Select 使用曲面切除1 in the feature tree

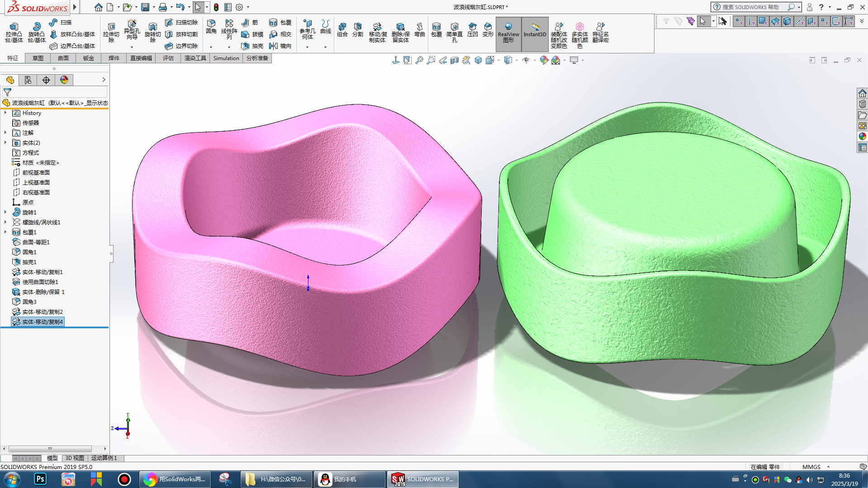coord(40,282)
